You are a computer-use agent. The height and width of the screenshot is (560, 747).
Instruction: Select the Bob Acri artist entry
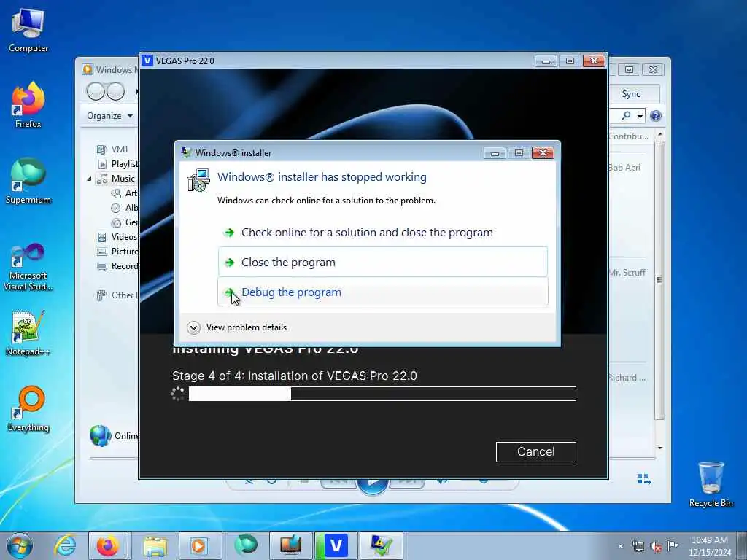point(624,168)
